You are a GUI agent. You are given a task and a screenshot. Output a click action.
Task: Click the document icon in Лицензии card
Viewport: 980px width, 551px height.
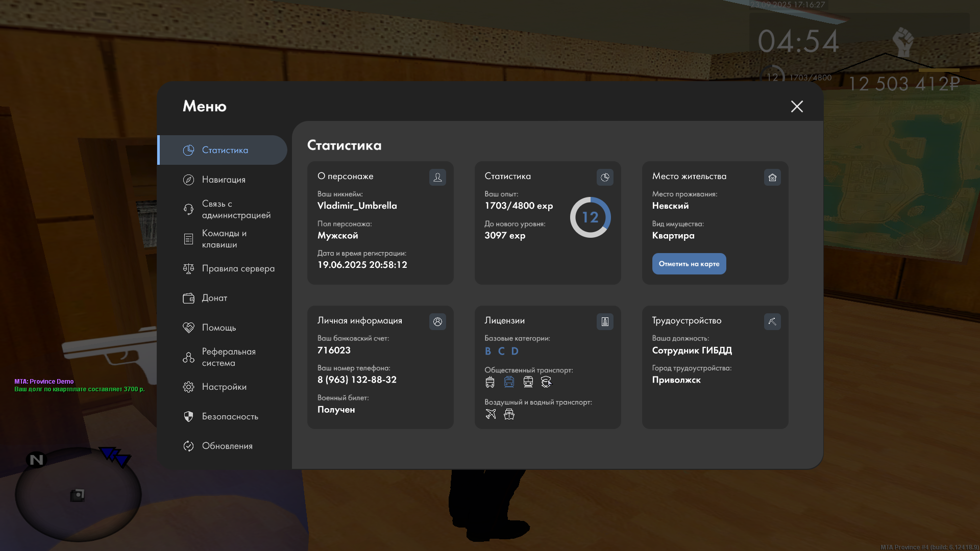click(x=605, y=321)
